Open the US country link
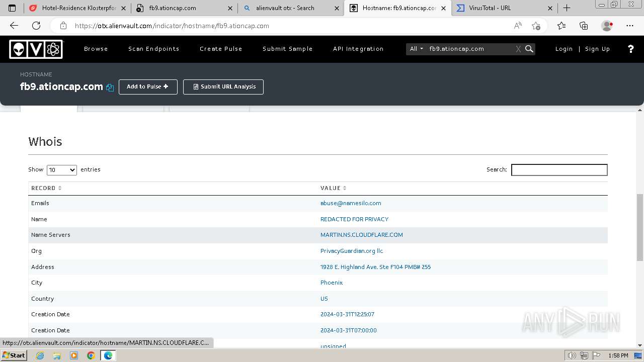 [324, 299]
